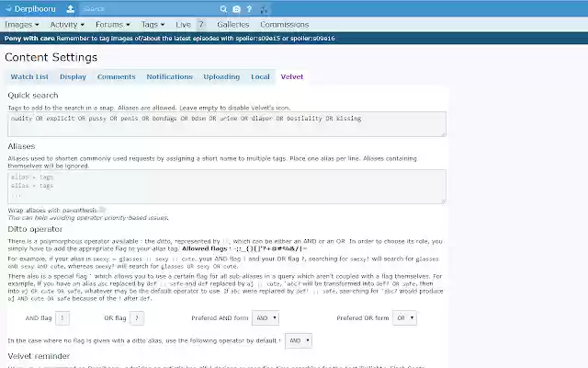Click the magnifier search icon
Viewport: 588px width, 368px height.
[223, 9]
